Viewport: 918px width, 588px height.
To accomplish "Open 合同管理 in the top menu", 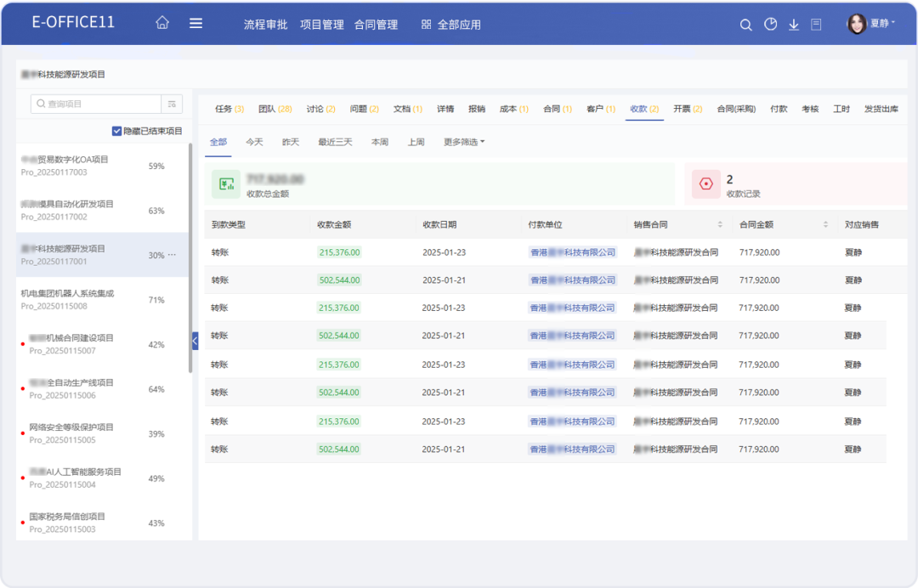I will (376, 25).
